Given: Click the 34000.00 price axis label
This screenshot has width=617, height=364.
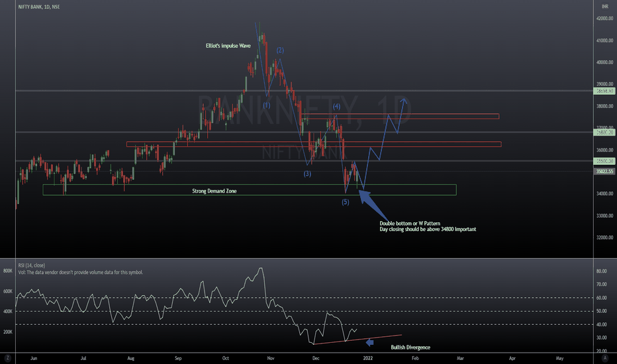Looking at the screenshot, I should point(605,194).
